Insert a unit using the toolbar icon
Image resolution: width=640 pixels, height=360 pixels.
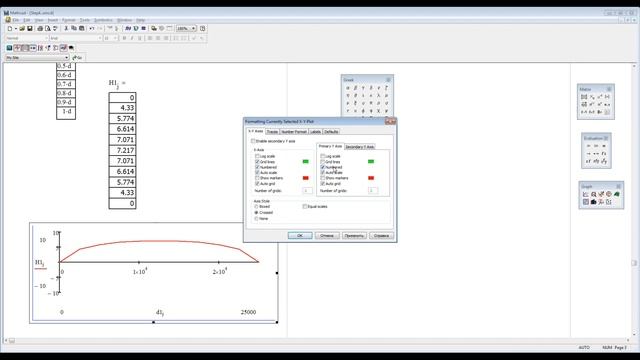(136, 29)
